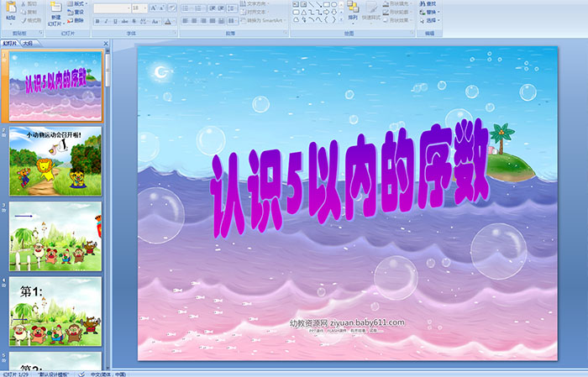The height and width of the screenshot is (377, 588).
Task: Open the Character Spacing (AV) dropdown
Action: 144,22
